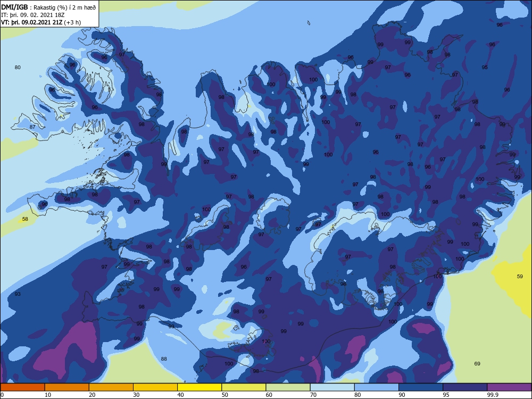Viewport: 532px width, 399px height.
Task: Select the sky blue 80–90 legend band
Action: click(377, 387)
